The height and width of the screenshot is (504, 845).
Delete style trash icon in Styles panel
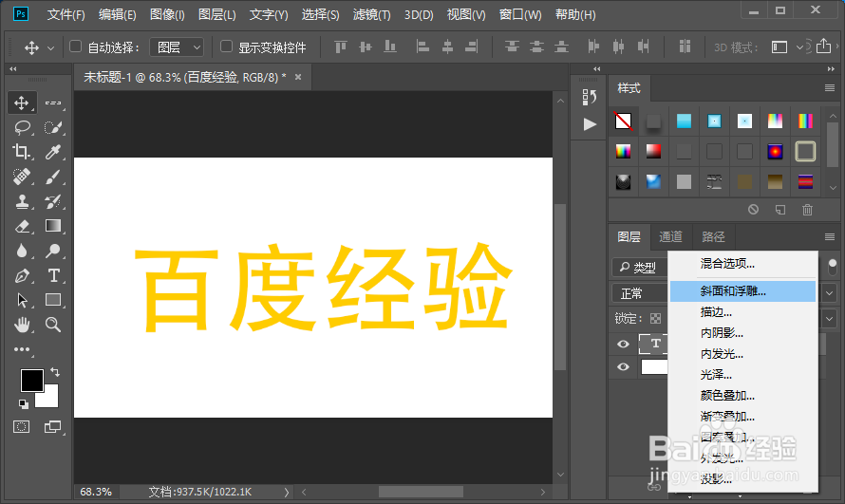click(x=807, y=210)
